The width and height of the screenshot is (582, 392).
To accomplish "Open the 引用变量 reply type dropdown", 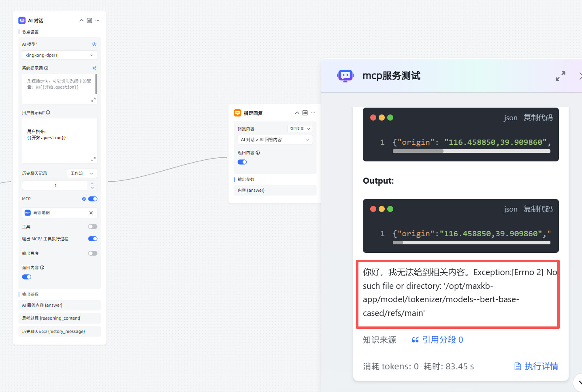I will tap(300, 129).
